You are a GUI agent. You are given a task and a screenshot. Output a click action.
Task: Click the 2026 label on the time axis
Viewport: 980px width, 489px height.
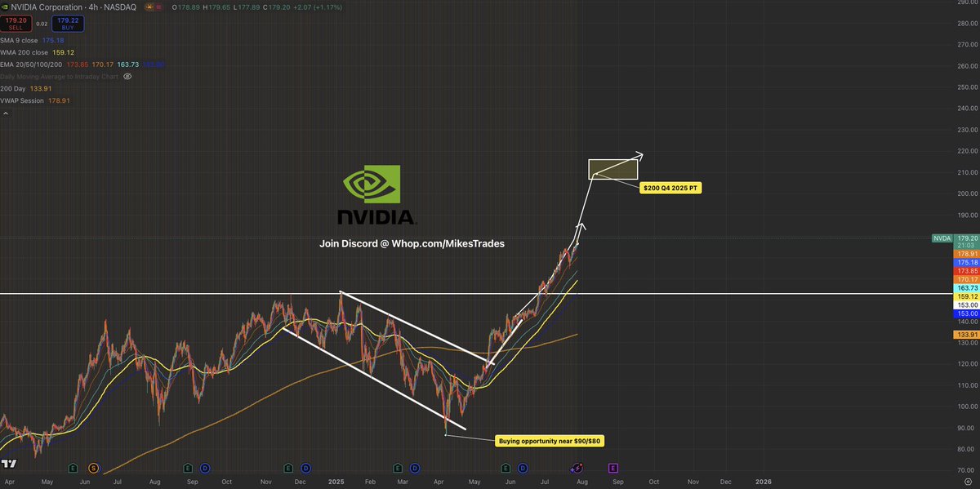tap(764, 482)
